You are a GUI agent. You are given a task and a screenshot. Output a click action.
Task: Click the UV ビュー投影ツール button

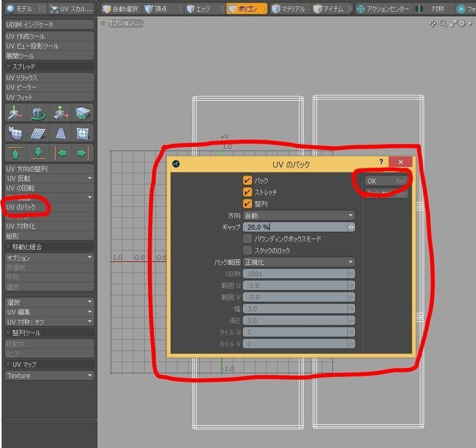49,46
